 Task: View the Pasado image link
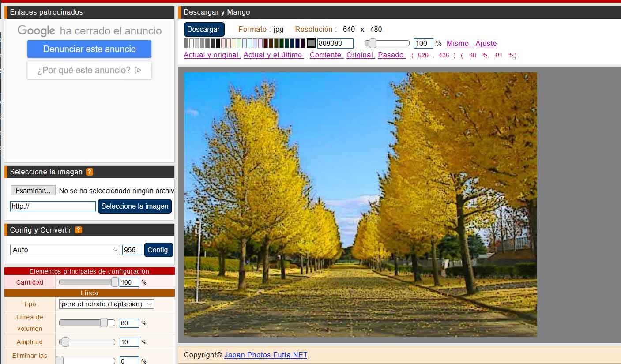click(x=392, y=55)
